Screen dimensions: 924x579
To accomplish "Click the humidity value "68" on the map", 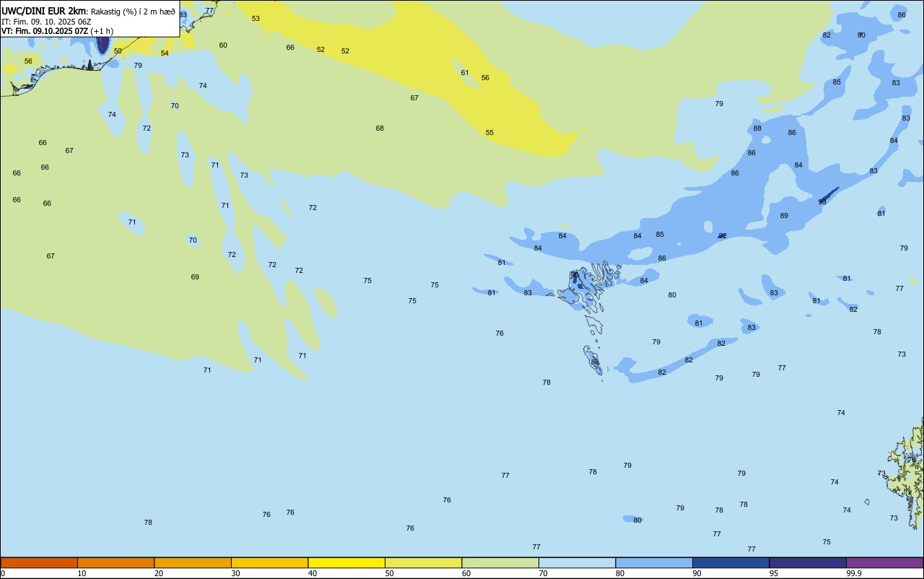I will coord(380,129).
